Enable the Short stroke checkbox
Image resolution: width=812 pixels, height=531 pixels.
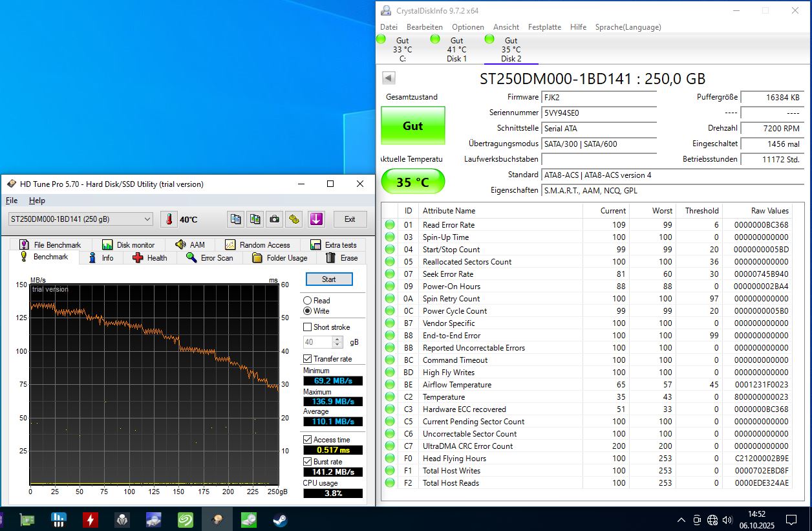point(307,327)
